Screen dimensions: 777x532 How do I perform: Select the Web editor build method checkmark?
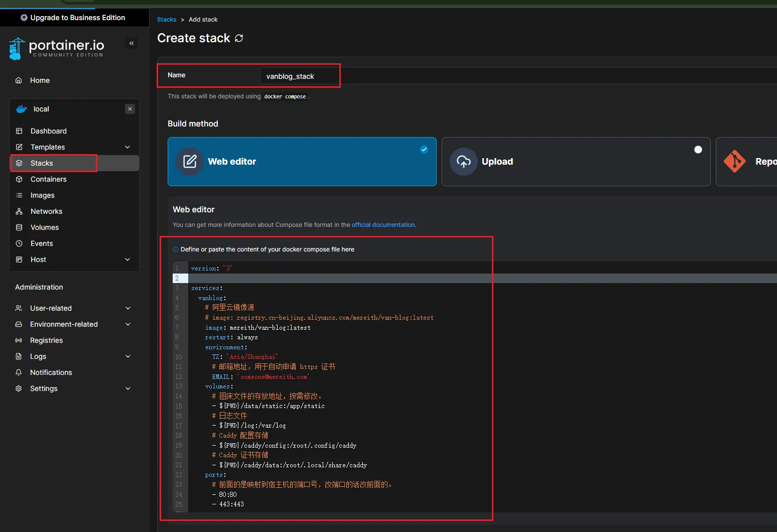click(424, 150)
